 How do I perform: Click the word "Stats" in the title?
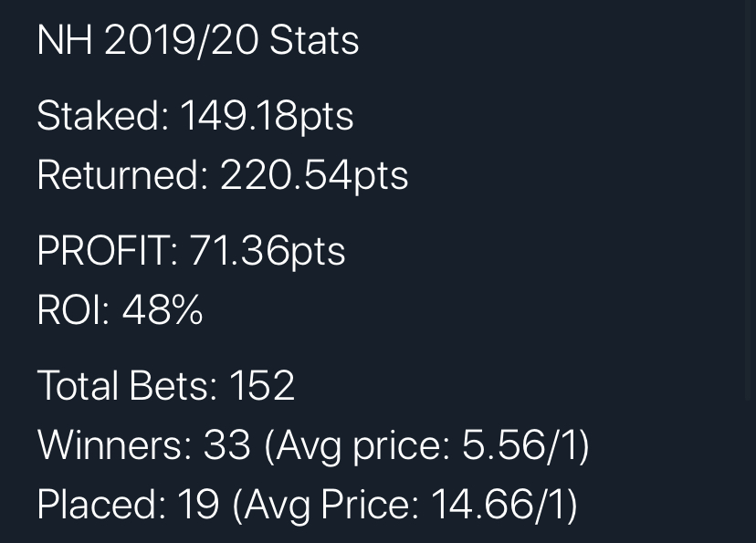click(x=314, y=40)
